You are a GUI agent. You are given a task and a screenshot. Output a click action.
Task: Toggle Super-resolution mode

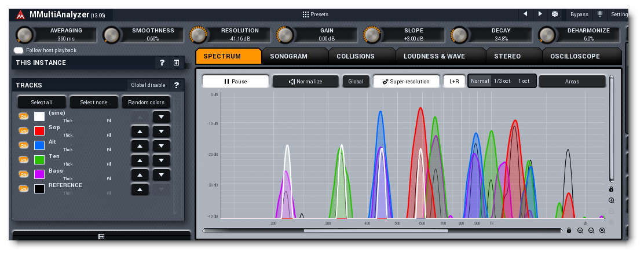(406, 81)
